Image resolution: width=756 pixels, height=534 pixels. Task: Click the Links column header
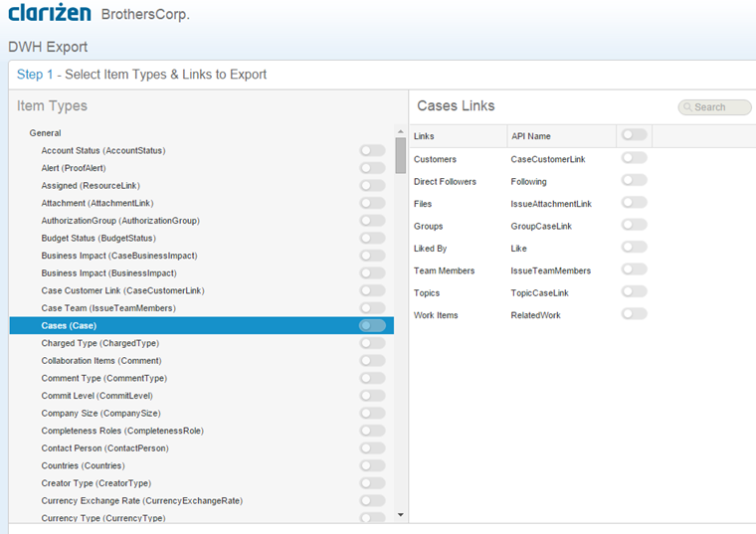[459, 136]
